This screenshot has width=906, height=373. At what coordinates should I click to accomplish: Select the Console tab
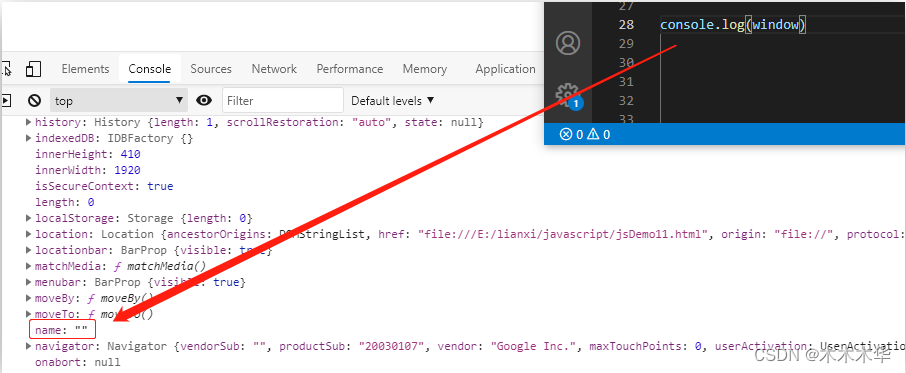pyautogui.click(x=150, y=69)
